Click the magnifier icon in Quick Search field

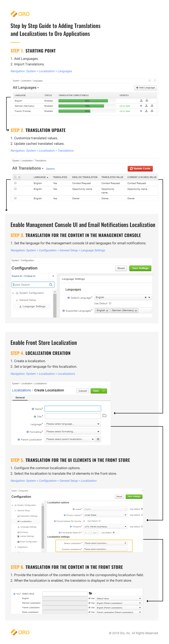tap(51, 284)
